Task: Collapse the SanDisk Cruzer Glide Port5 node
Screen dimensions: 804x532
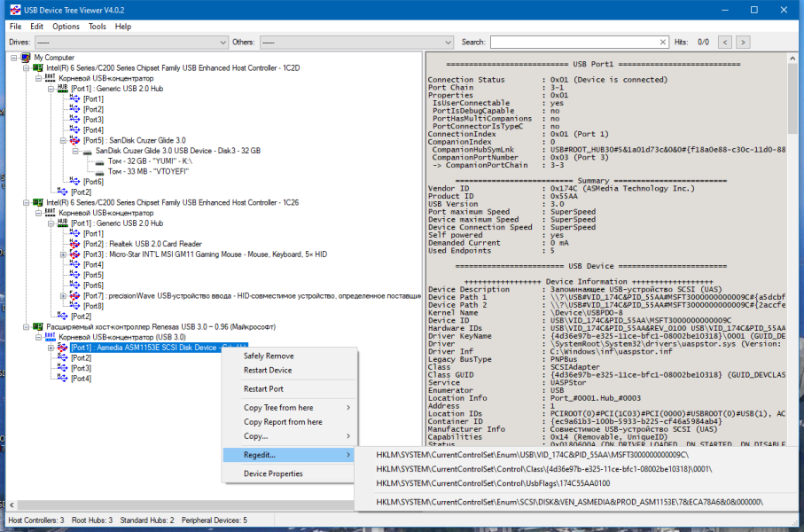Action: pos(63,141)
